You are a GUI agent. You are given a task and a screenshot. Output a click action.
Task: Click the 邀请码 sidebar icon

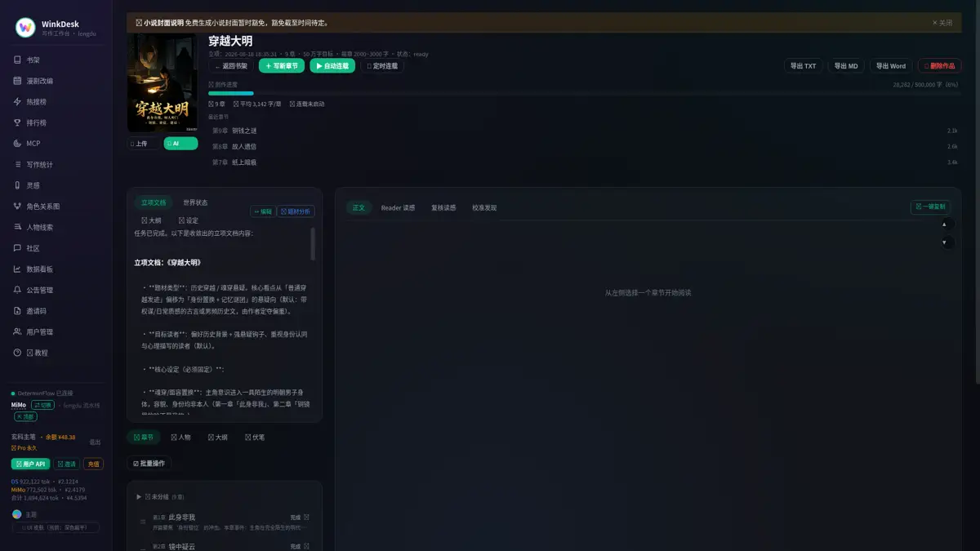17,311
